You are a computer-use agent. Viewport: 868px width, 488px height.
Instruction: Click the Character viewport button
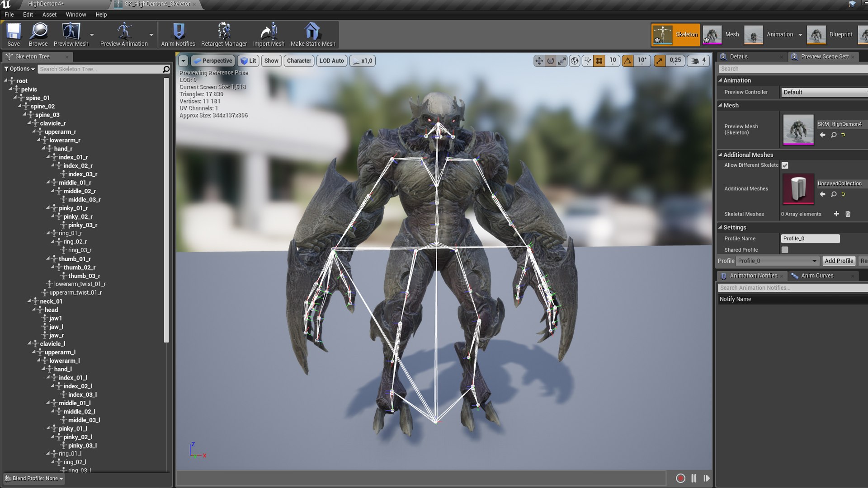coord(299,61)
